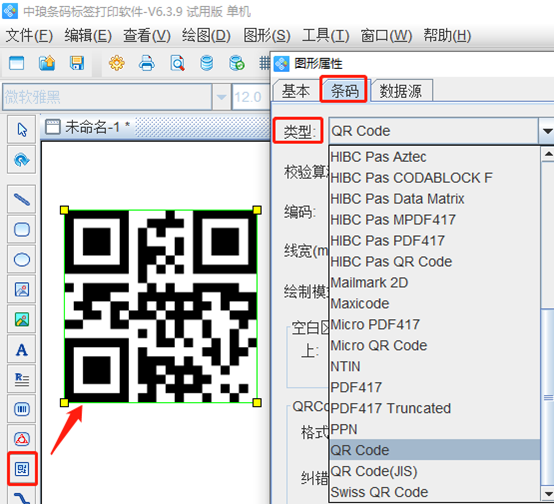554x504 pixels.
Task: Select the line drawing tool
Action: 22,199
